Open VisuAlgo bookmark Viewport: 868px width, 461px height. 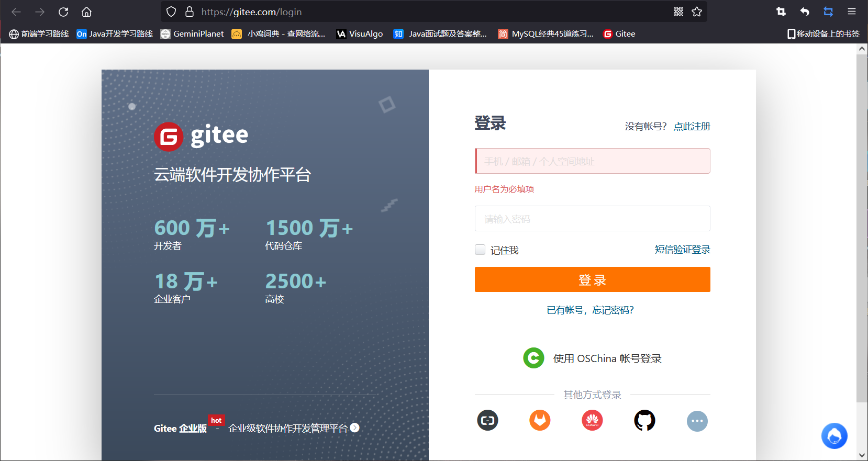(360, 33)
